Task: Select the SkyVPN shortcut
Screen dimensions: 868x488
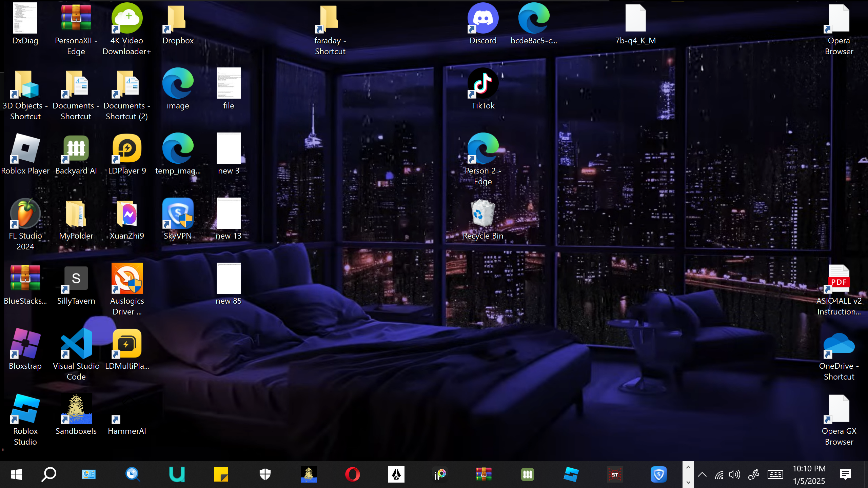Action: (178, 213)
